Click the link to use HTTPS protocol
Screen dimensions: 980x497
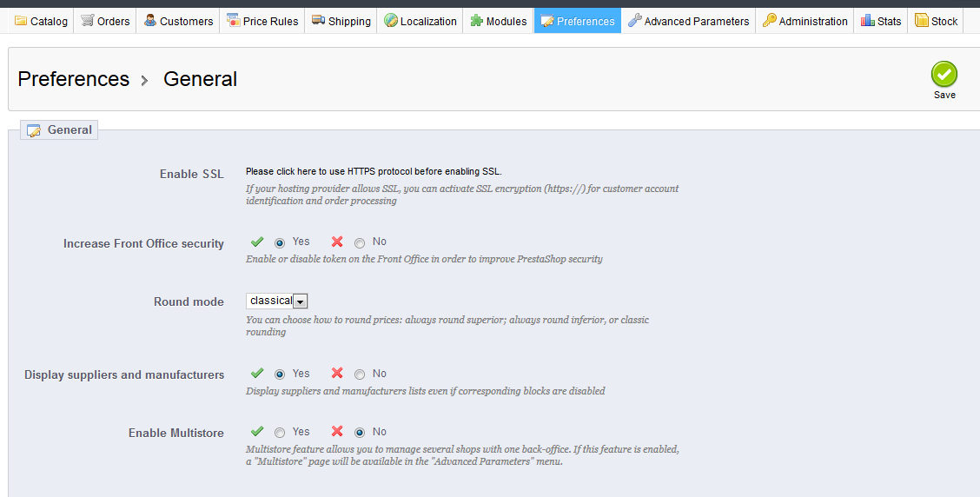coord(374,172)
